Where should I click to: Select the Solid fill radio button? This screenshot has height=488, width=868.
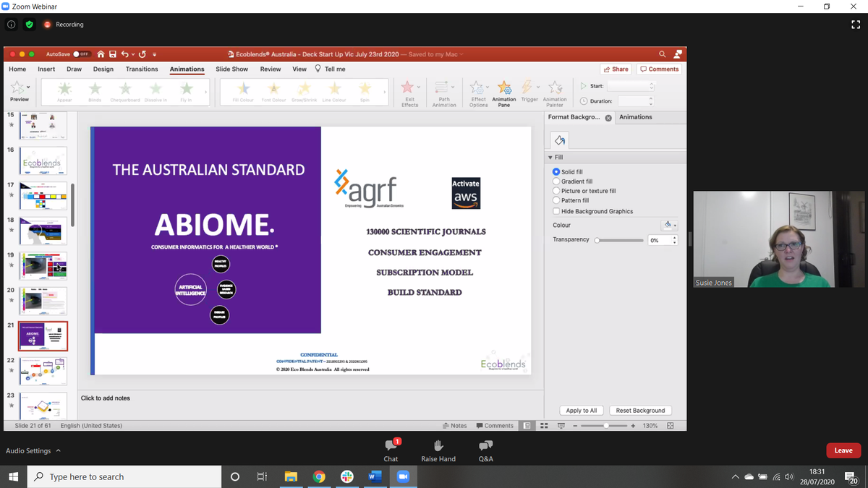(556, 172)
